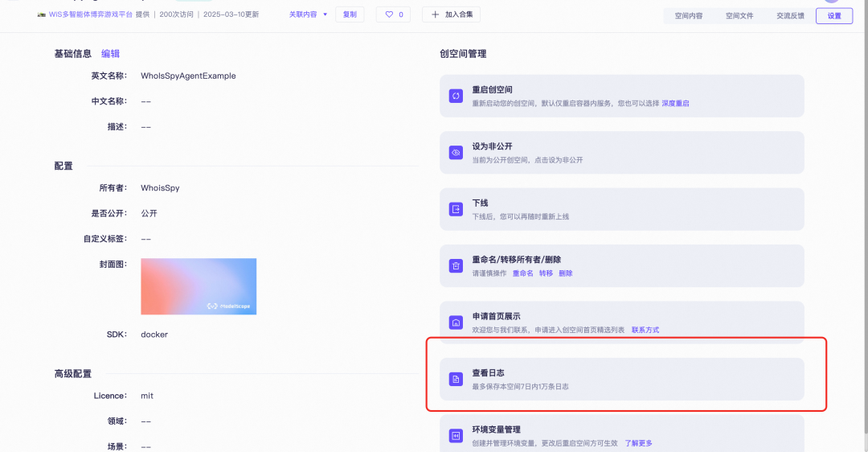Open the 关联内容 dropdown
This screenshot has height=452, width=868.
pyautogui.click(x=309, y=14)
